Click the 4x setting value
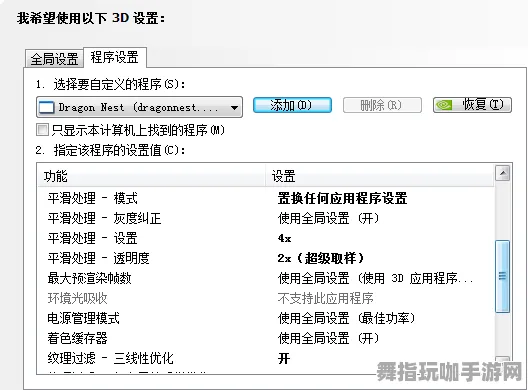Viewport: 528px width, 390px height. click(285, 238)
